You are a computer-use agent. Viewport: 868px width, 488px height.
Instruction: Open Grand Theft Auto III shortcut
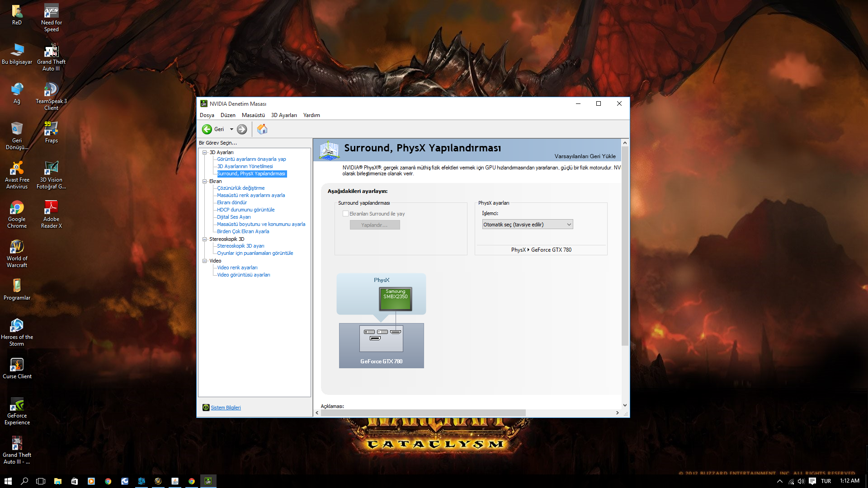click(x=52, y=57)
